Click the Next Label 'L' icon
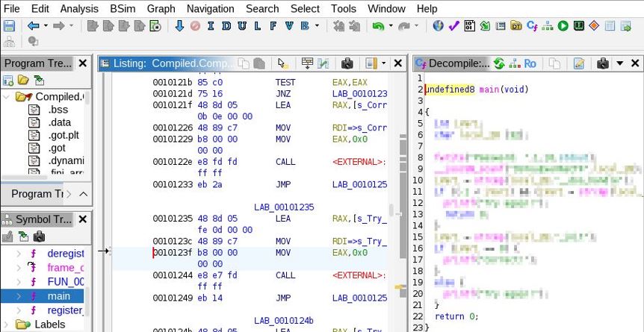The image size is (644, 332). 258,26
